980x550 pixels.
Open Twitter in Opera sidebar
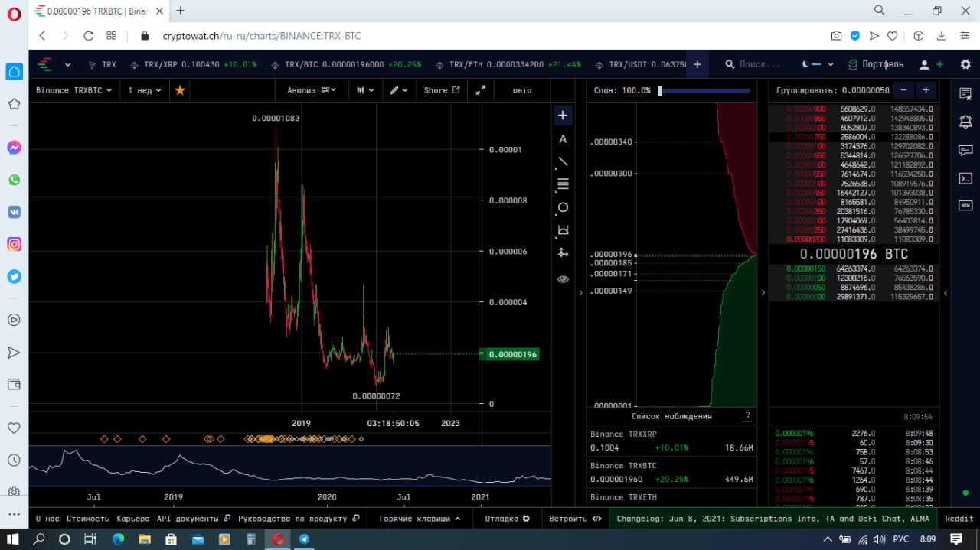14,277
